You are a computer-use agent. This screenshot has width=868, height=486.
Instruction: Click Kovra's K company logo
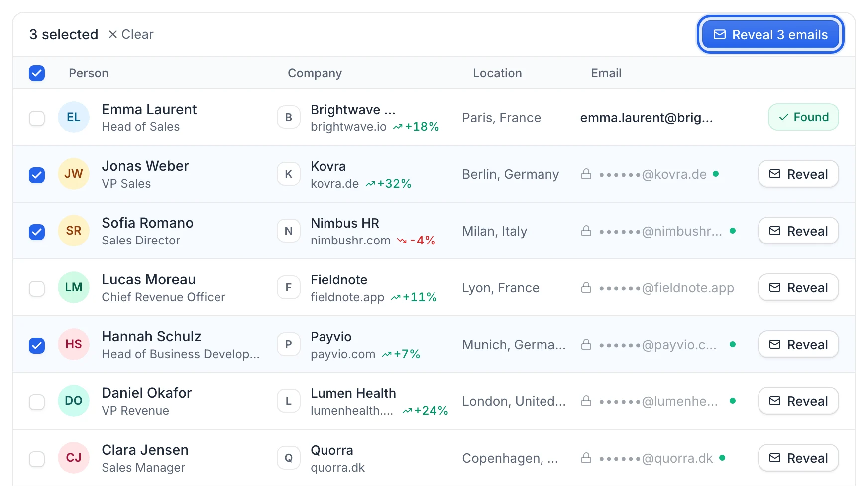pyautogui.click(x=289, y=174)
